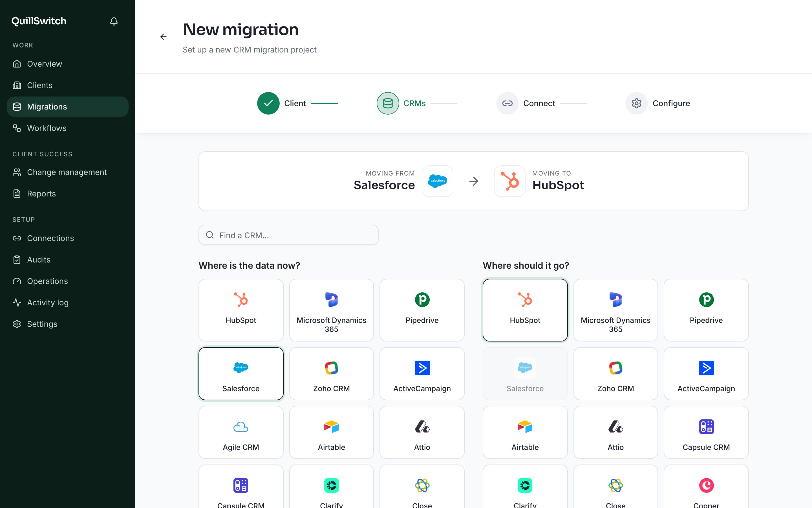The height and width of the screenshot is (508, 812).
Task: Open Change management page
Action: click(x=67, y=172)
